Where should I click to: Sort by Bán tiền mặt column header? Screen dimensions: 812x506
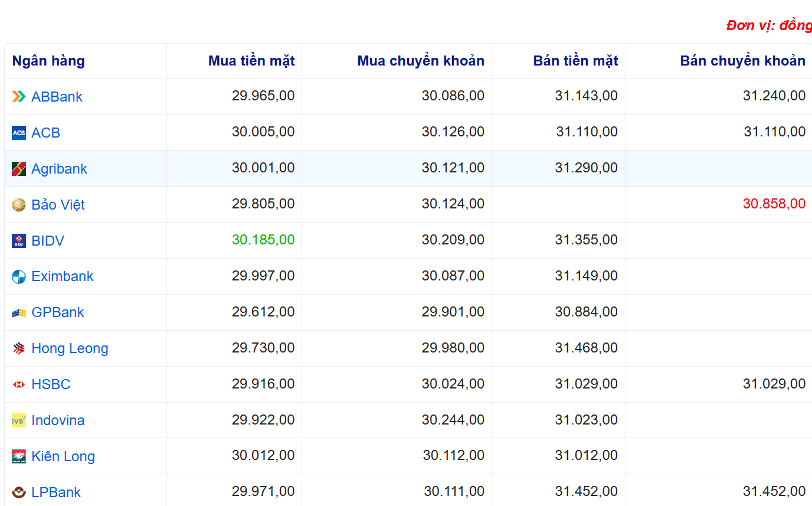[575, 61]
